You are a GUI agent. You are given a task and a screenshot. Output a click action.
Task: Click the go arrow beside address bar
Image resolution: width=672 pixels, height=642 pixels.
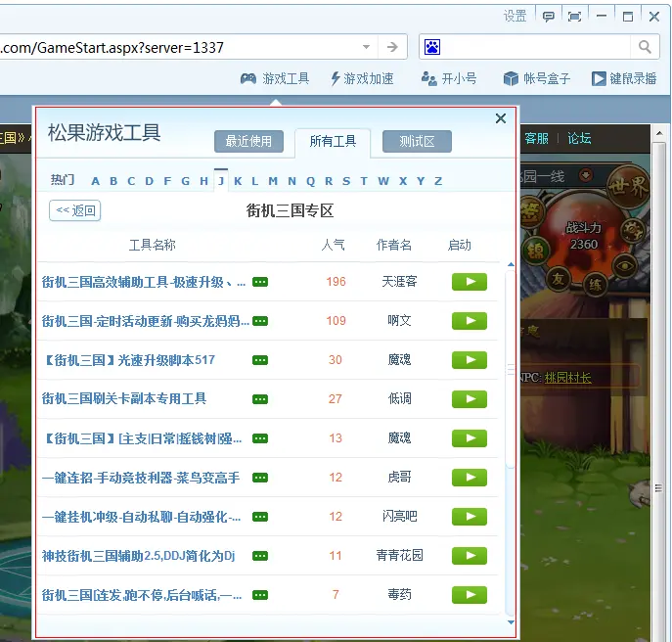click(x=392, y=47)
